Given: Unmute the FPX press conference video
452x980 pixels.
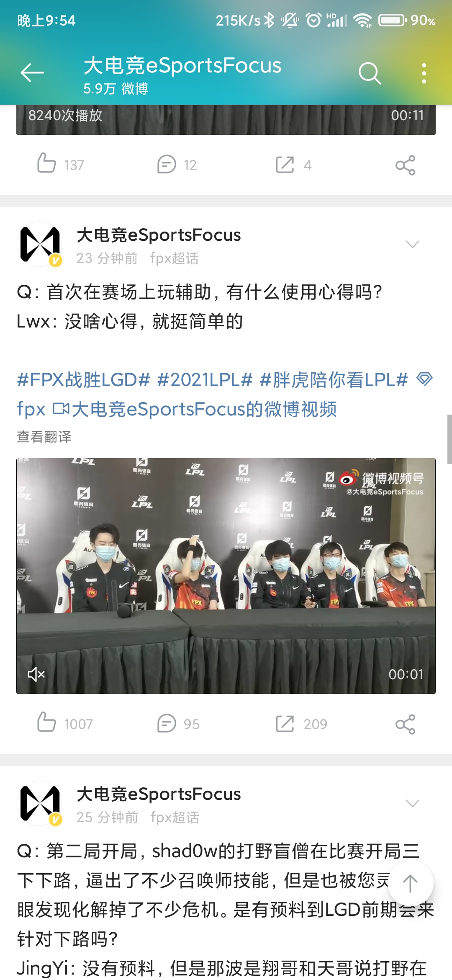Looking at the screenshot, I should pyautogui.click(x=36, y=674).
